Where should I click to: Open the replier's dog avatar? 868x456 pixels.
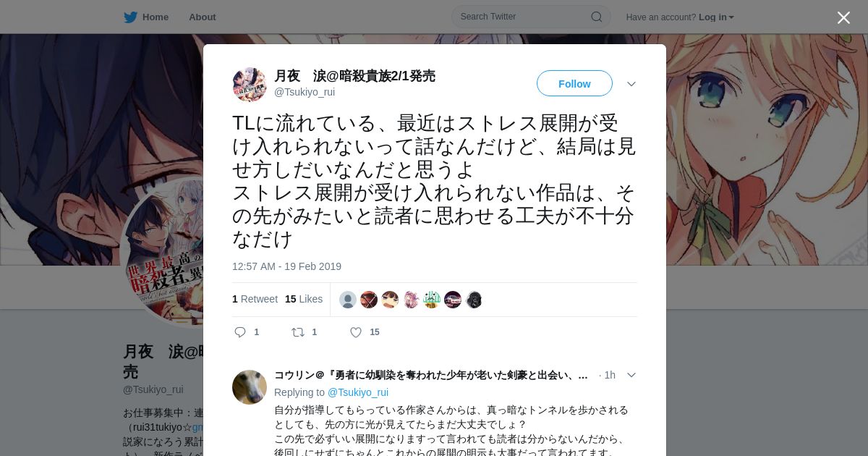pyautogui.click(x=250, y=387)
